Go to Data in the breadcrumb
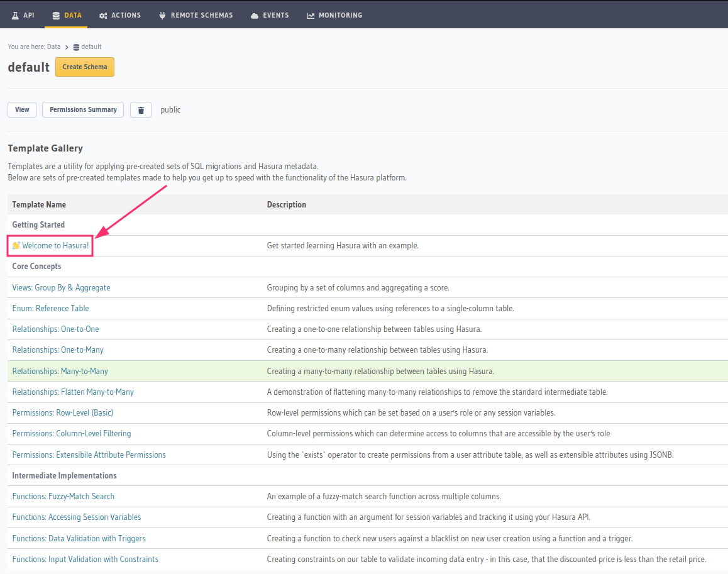 [53, 47]
